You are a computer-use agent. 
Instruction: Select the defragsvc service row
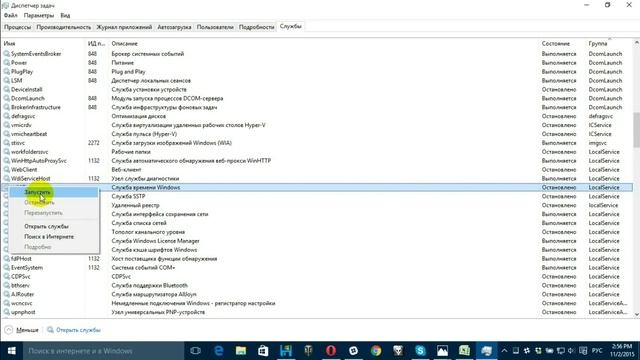pyautogui.click(x=318, y=116)
